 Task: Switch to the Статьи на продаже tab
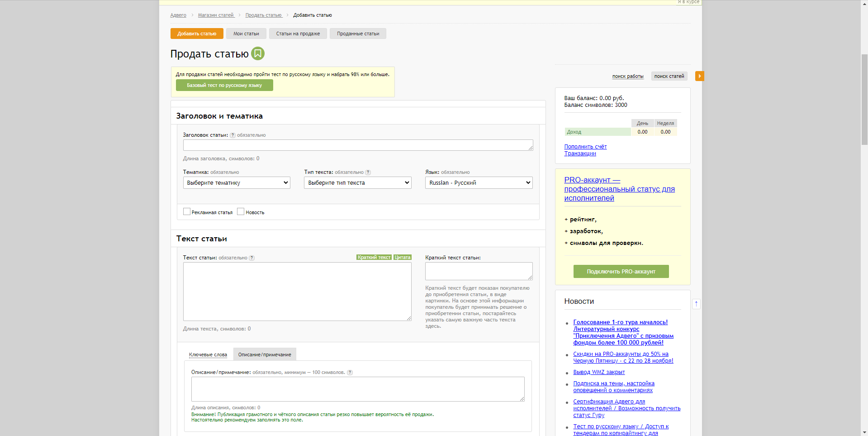tap(298, 34)
